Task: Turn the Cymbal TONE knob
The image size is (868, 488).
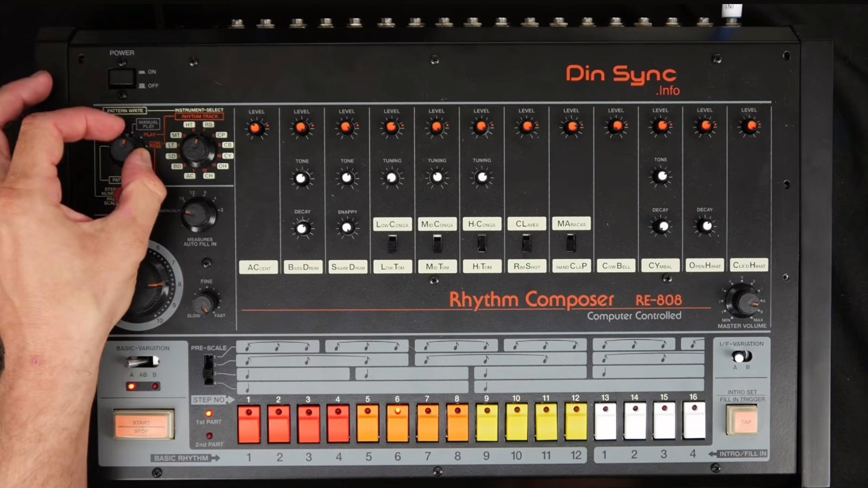Action: (x=661, y=176)
